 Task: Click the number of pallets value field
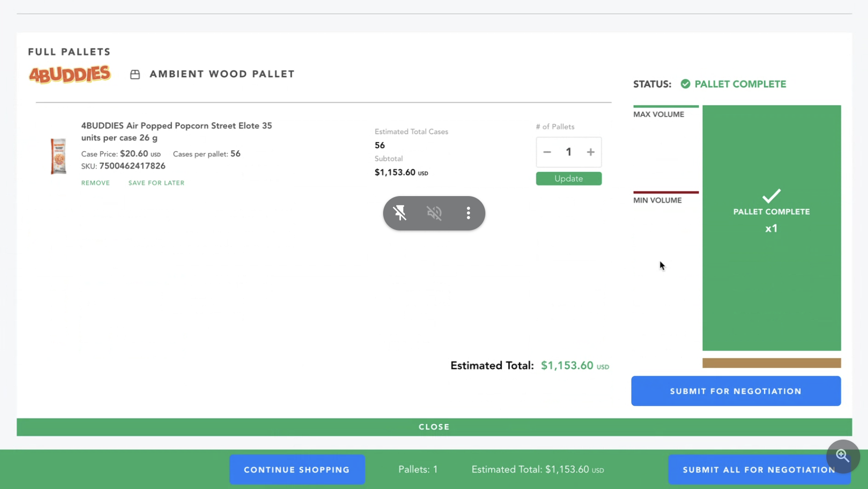point(569,152)
